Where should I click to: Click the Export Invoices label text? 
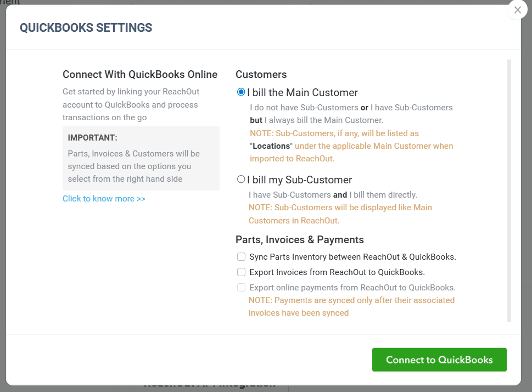[337, 272]
